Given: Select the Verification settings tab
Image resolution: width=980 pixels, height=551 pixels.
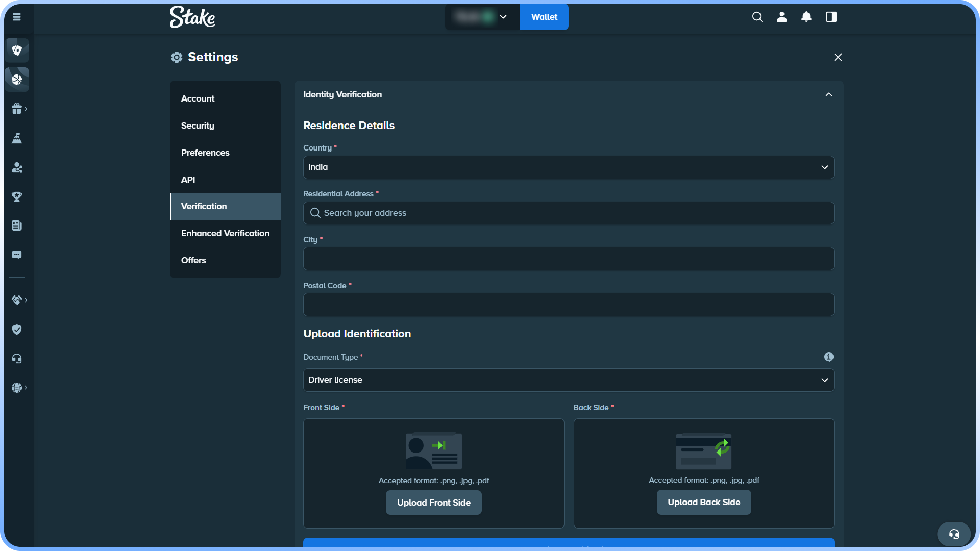Looking at the screenshot, I should tap(225, 206).
